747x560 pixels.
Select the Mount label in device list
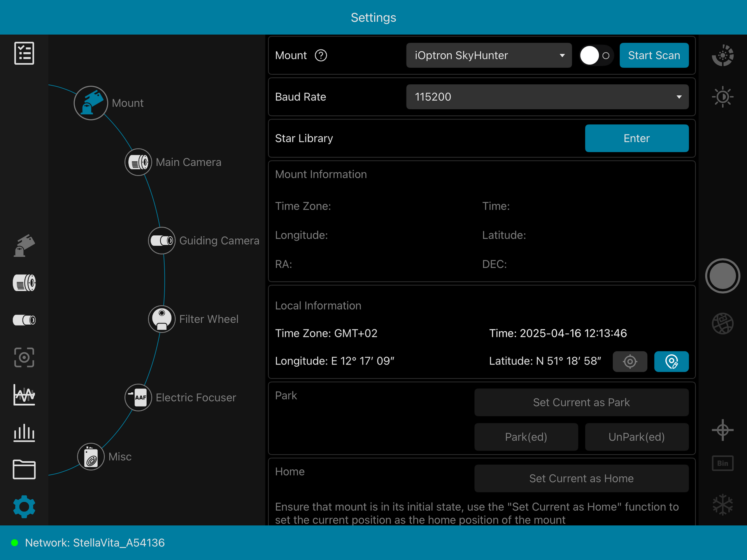pos(128,103)
